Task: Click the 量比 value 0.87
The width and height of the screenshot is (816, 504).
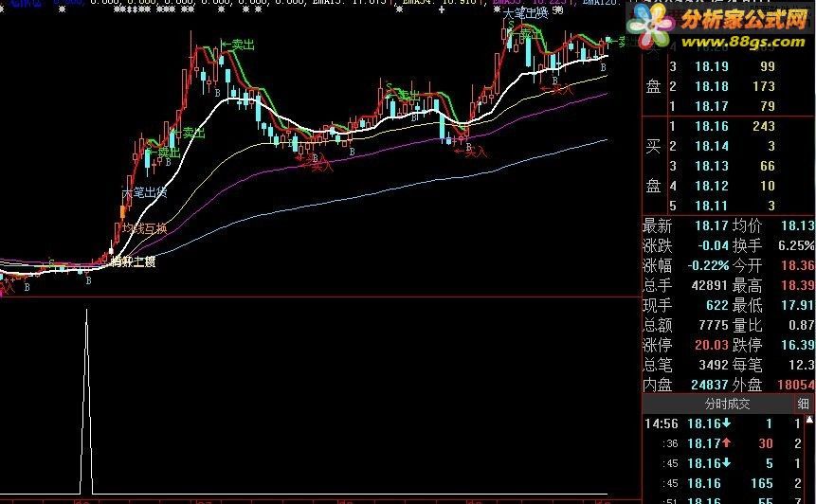Action: [x=802, y=325]
